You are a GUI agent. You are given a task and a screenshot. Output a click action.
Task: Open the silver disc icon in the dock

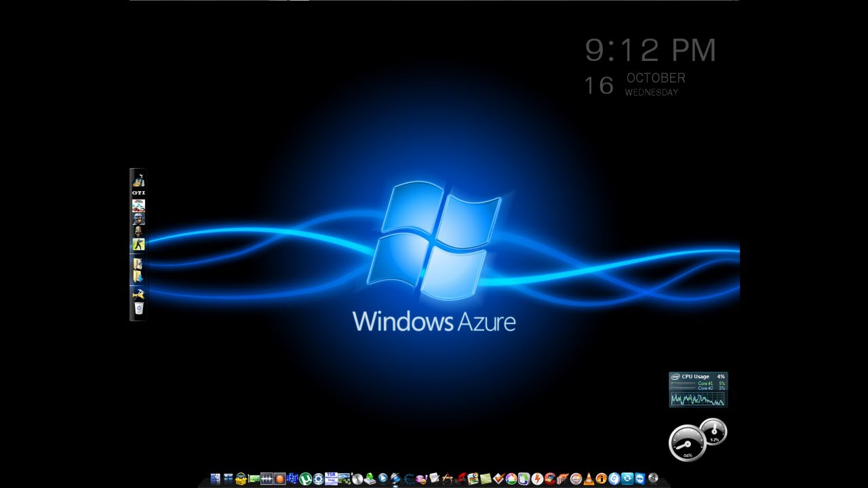pyautogui.click(x=357, y=479)
